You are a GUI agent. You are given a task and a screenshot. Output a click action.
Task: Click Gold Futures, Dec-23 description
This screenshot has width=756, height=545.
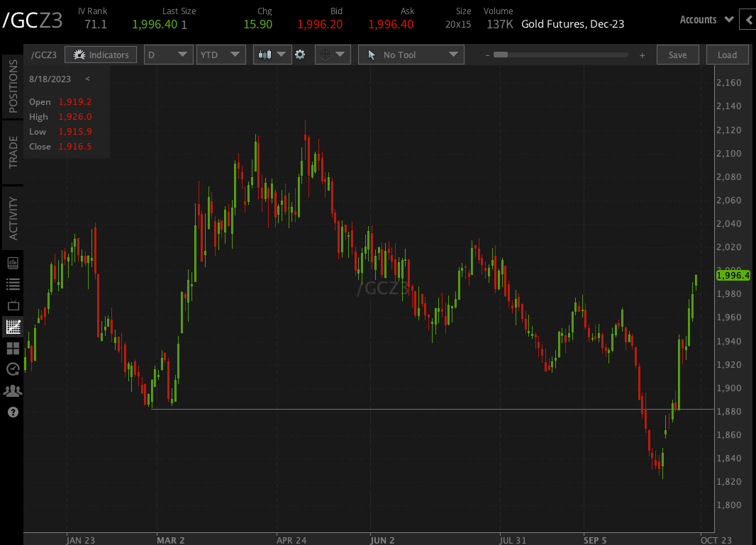pyautogui.click(x=573, y=24)
